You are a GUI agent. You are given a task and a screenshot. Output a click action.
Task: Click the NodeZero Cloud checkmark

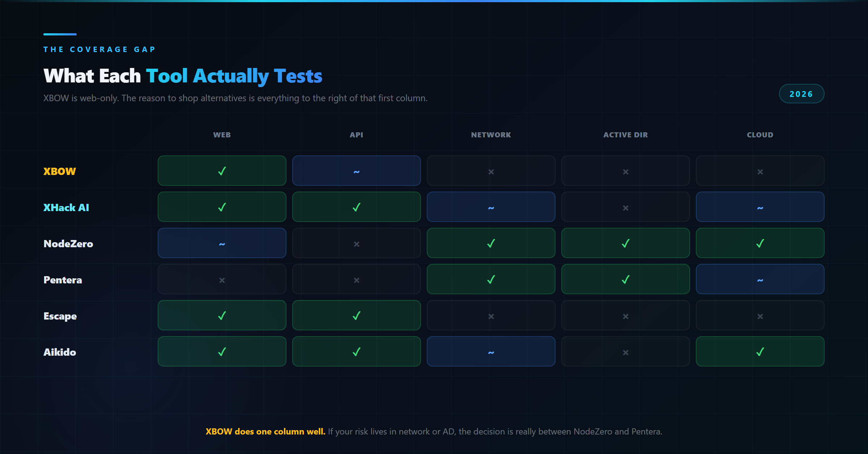[x=760, y=243]
